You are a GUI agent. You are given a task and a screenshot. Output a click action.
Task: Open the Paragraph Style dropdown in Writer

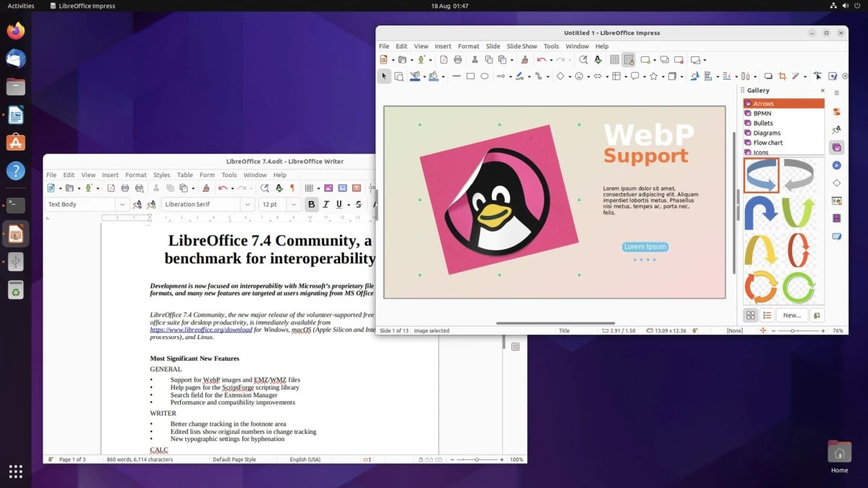click(x=122, y=204)
